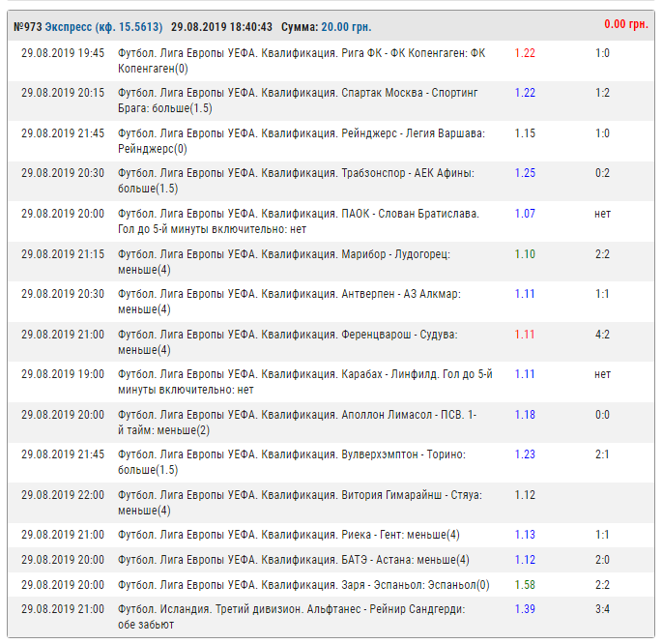Select the Рейнджерс - Легия Варшава event
The image size is (662, 644).
[302, 141]
